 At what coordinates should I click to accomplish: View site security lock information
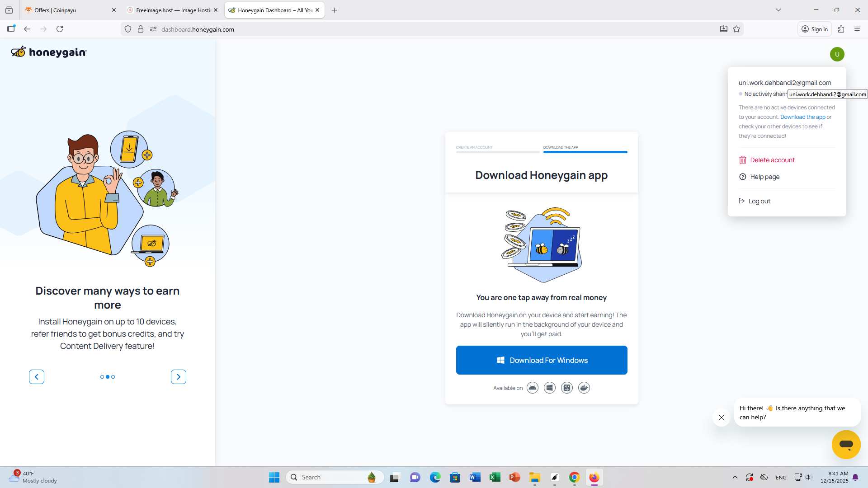tap(141, 29)
